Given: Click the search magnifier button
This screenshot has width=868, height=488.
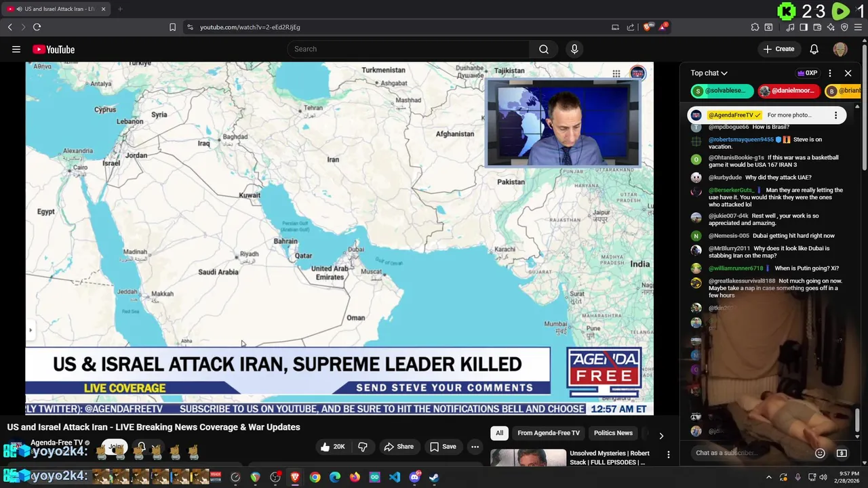Looking at the screenshot, I should (x=544, y=49).
